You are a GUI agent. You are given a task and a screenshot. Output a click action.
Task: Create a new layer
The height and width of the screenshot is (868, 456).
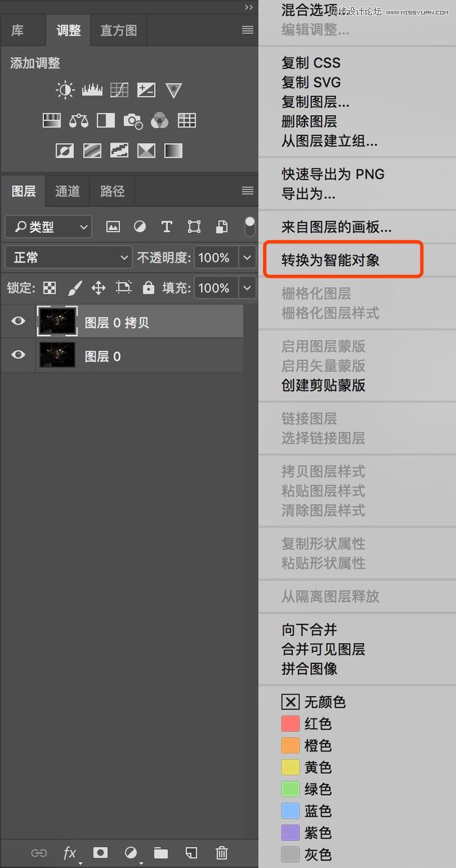[191, 854]
